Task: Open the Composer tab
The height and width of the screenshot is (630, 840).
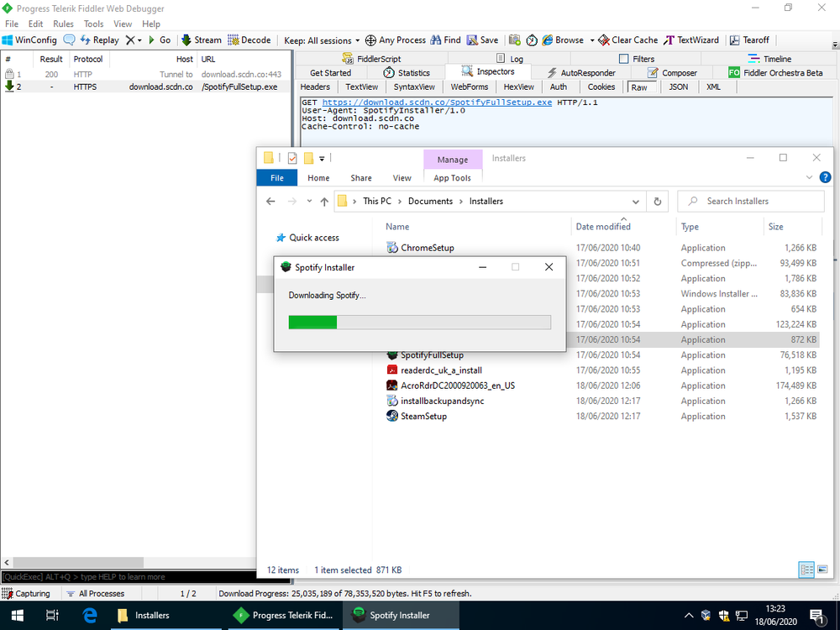Action: click(x=672, y=72)
